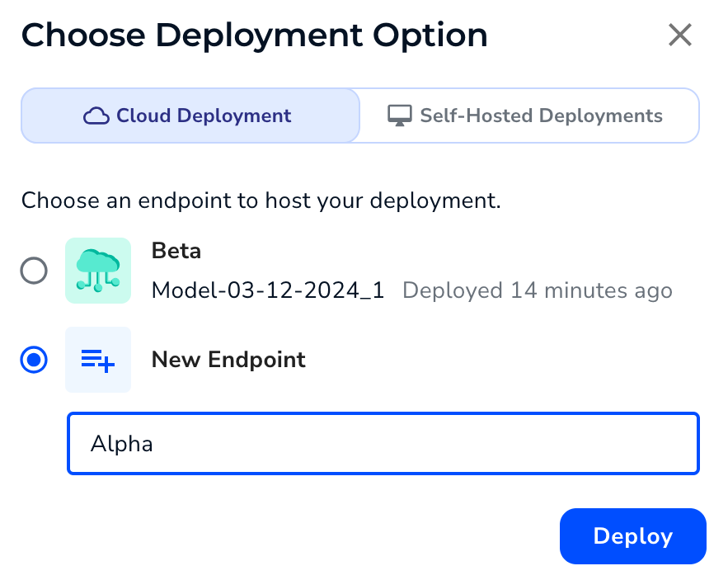
Task: Switch to the Cloud Deployment tab
Action: (x=190, y=116)
